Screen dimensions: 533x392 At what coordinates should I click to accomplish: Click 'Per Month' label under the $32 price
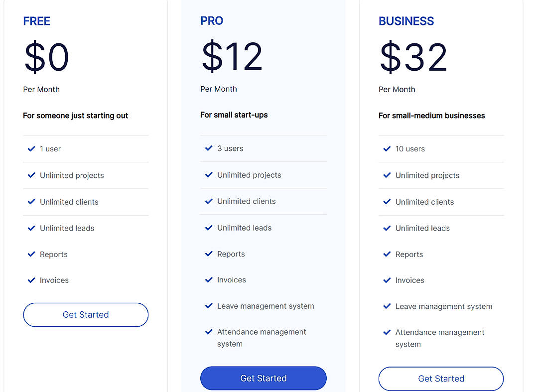(397, 89)
